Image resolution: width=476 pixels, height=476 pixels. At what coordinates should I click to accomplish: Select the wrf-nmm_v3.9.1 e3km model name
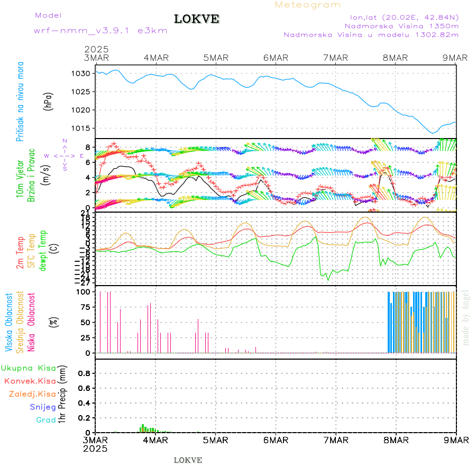point(100,30)
